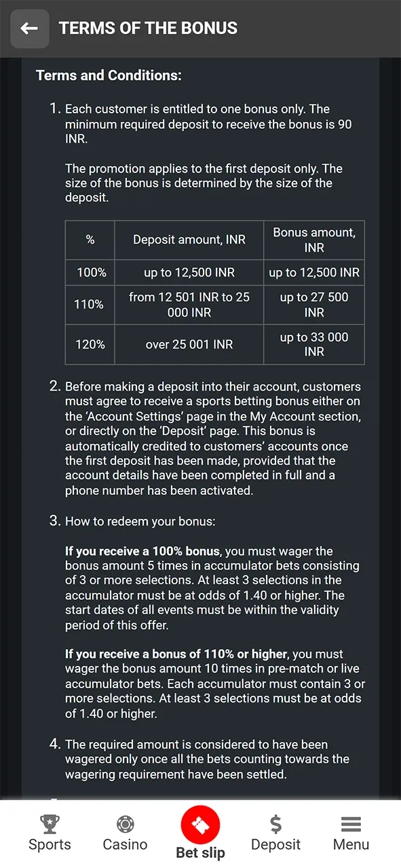Click the 'up to 33 000 INR' cell
The height and width of the screenshot is (868, 401).
(x=314, y=344)
